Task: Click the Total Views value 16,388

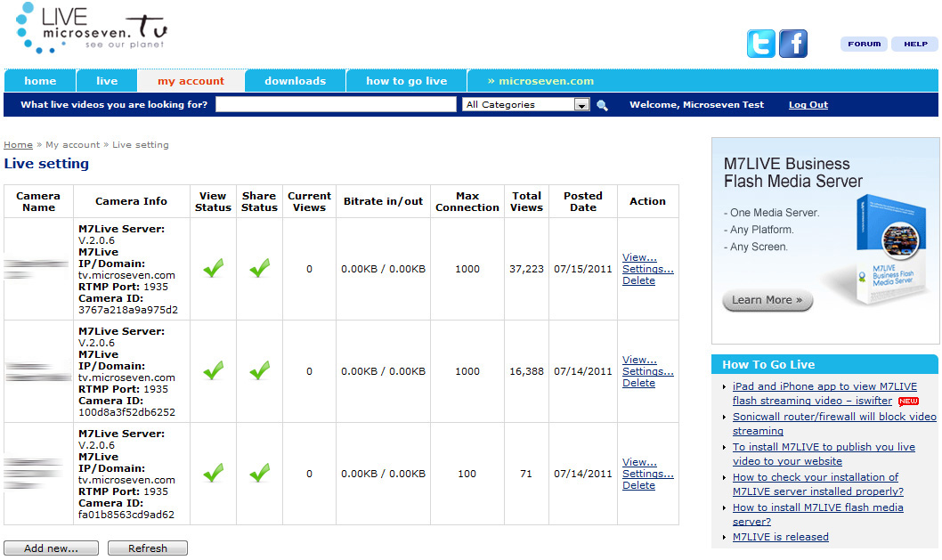Action: 526,371
